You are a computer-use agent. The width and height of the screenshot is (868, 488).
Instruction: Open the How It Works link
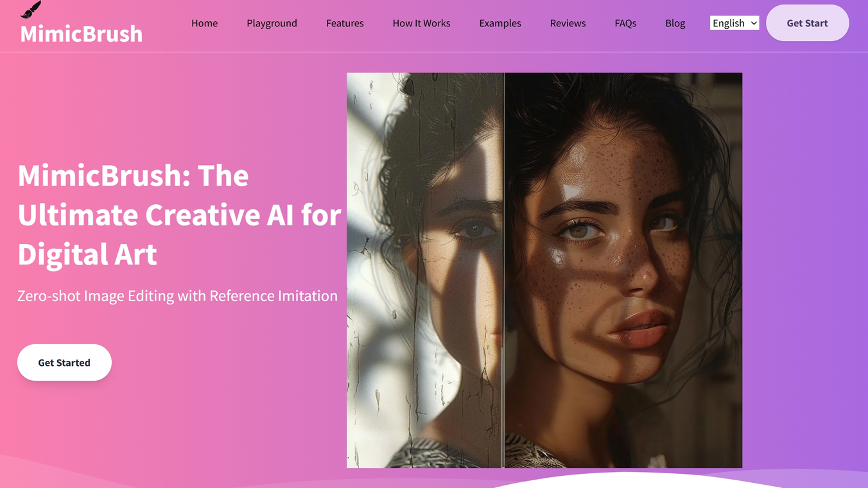point(421,23)
